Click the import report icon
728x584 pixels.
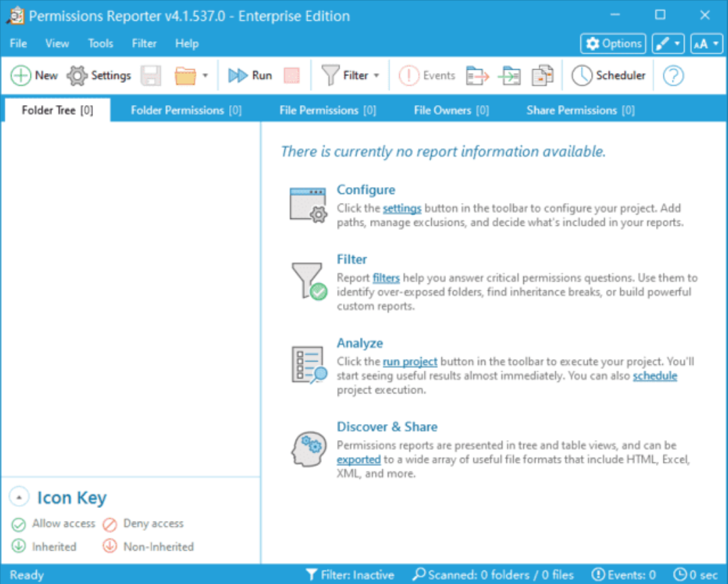(x=509, y=75)
